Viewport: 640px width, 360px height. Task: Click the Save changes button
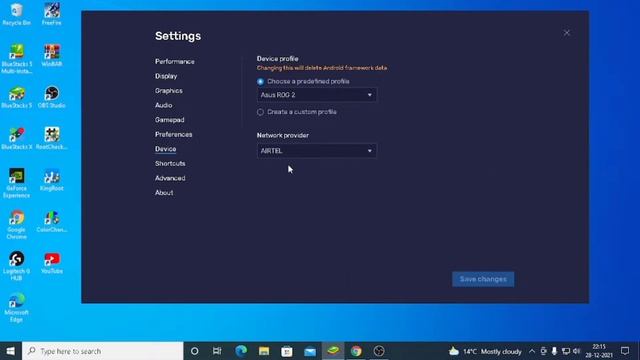[483, 279]
